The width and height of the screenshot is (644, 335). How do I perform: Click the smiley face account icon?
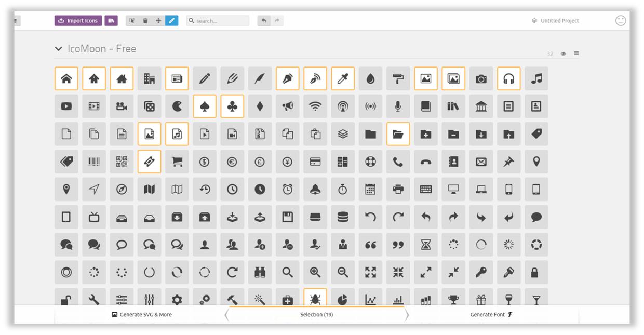point(621,21)
